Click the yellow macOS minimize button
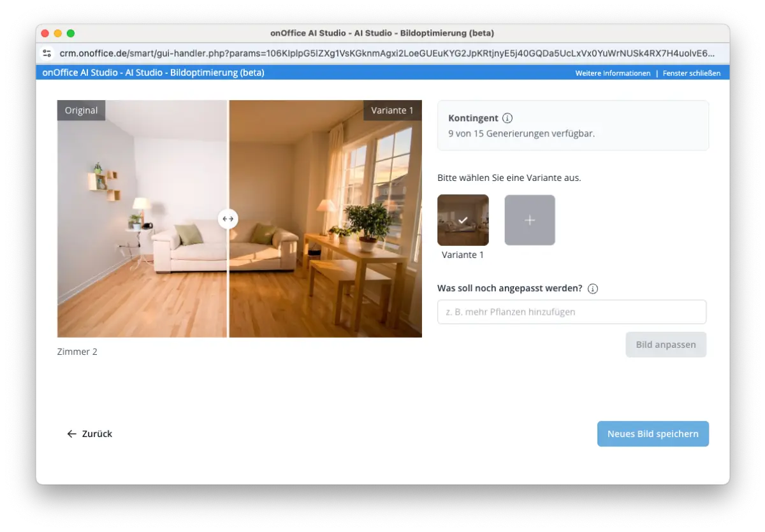Viewport: 765px width, 532px height. coord(58,33)
